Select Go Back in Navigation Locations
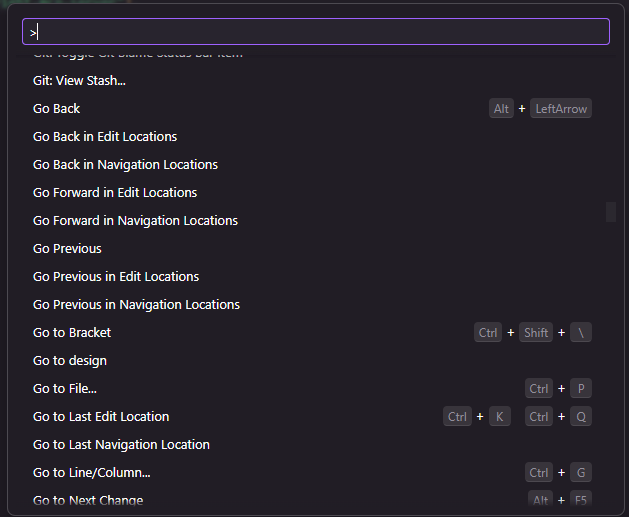The width and height of the screenshot is (629, 517). 125,164
